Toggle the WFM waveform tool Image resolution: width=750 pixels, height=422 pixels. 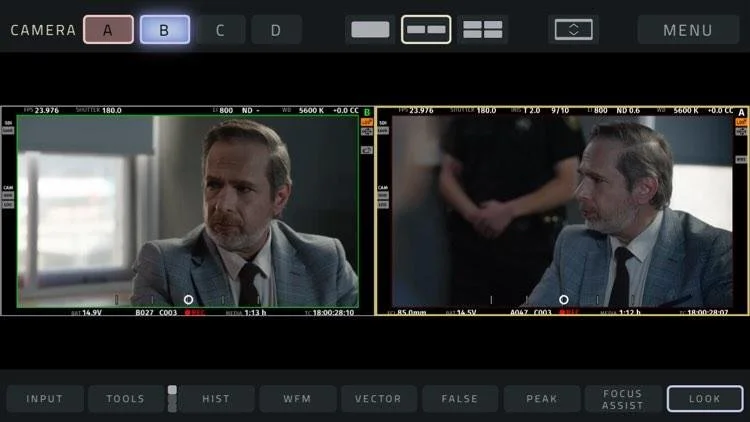pyautogui.click(x=297, y=399)
